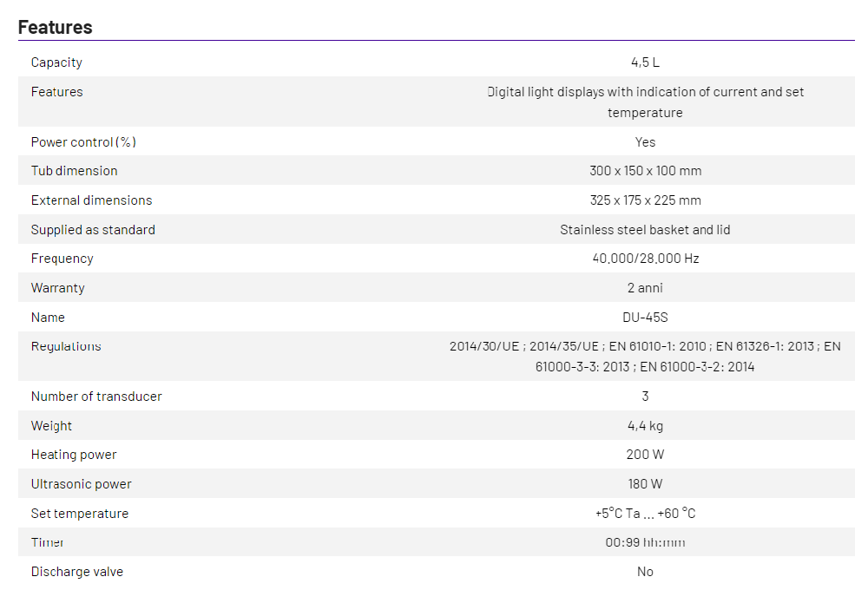The height and width of the screenshot is (590, 868).
Task: Click the 200 W heating power value
Action: coord(645,455)
